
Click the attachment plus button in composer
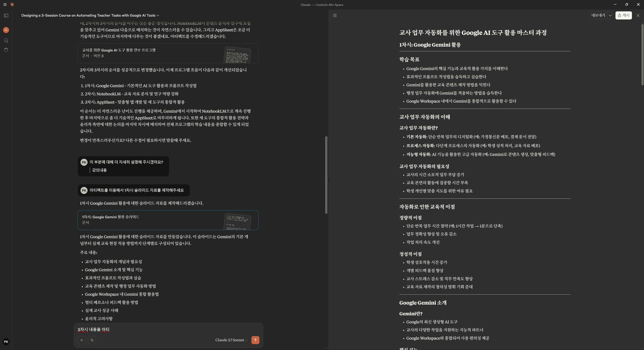coord(82,340)
